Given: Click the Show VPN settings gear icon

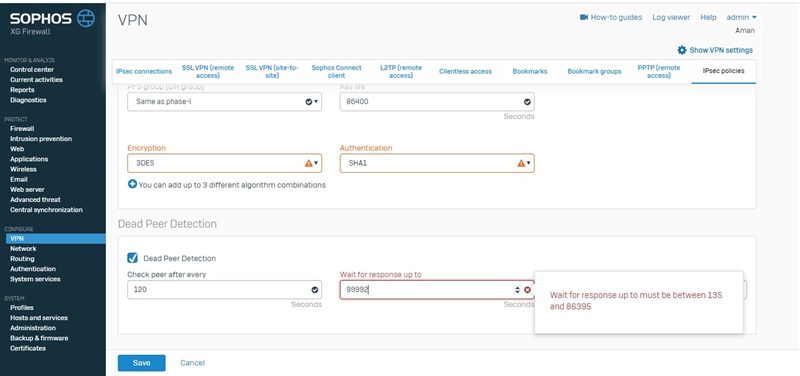Looking at the screenshot, I should coord(682,50).
